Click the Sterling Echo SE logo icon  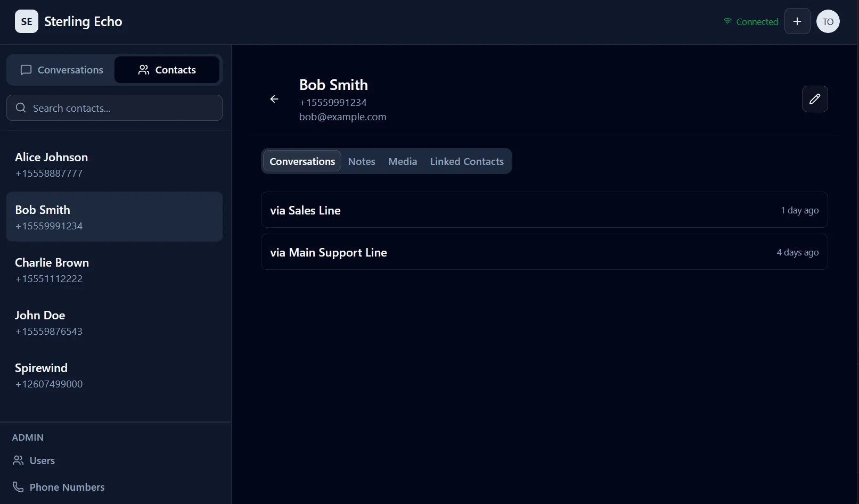[x=26, y=21]
